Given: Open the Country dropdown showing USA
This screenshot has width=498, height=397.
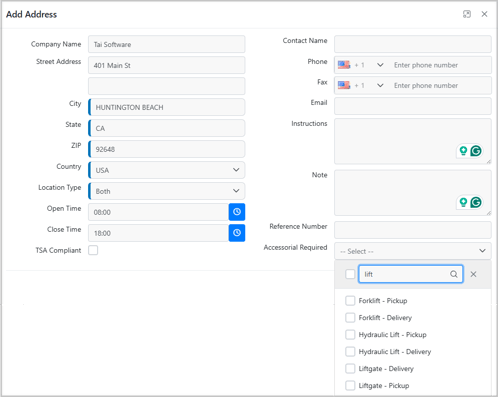Looking at the screenshot, I should 167,170.
